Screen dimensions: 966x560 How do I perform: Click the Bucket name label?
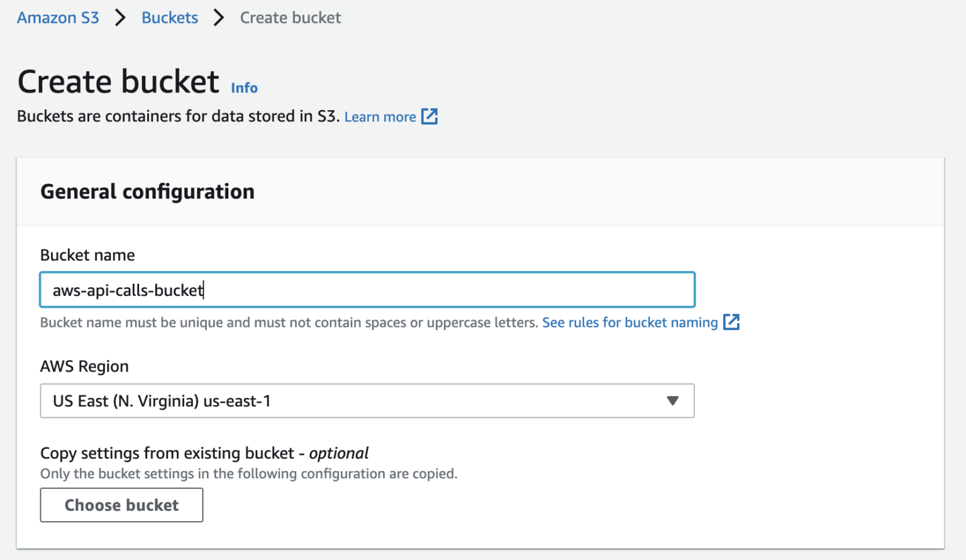pyautogui.click(x=87, y=255)
